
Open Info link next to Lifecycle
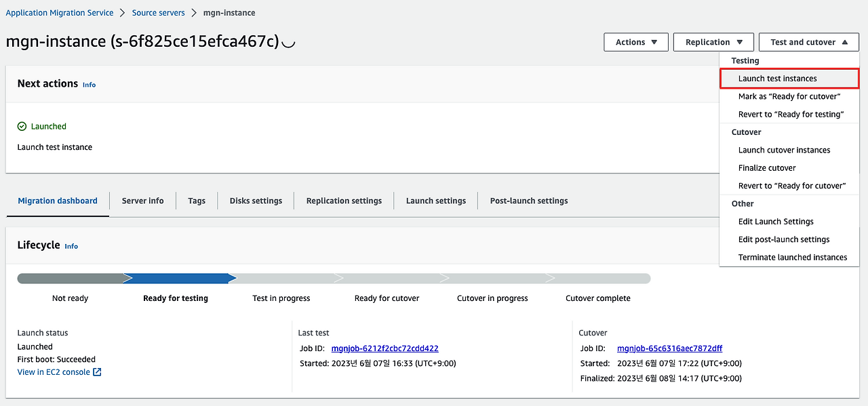point(71,246)
